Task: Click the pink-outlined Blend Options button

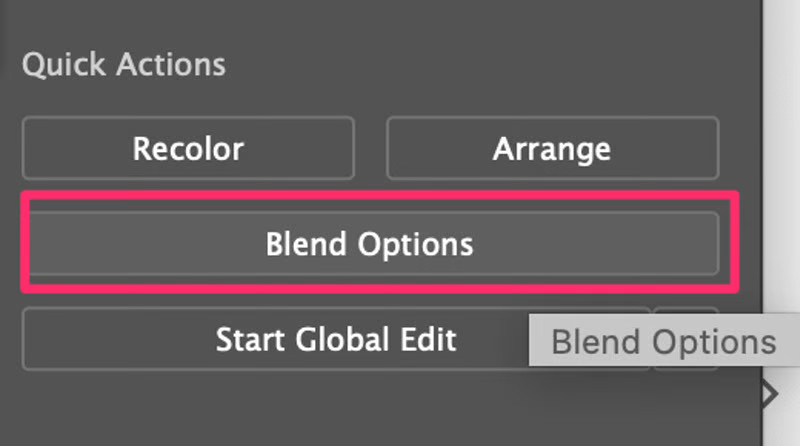Action: tap(370, 243)
